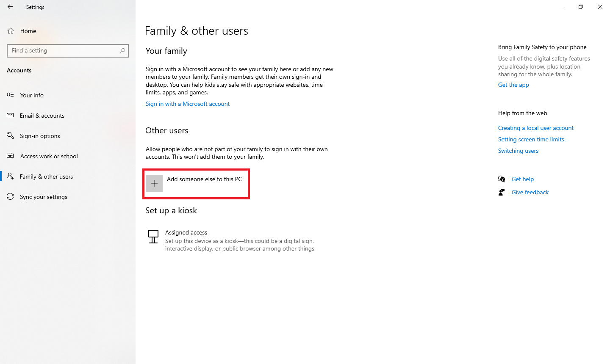Viewport: 610px width, 364px height.
Task: Click the Set up a kiosk heading
Action: (171, 210)
